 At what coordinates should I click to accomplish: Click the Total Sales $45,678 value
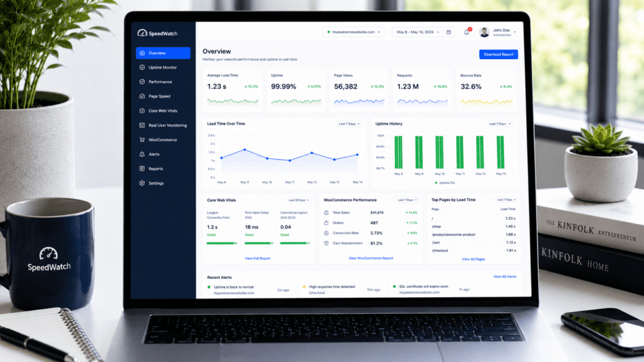click(x=377, y=212)
